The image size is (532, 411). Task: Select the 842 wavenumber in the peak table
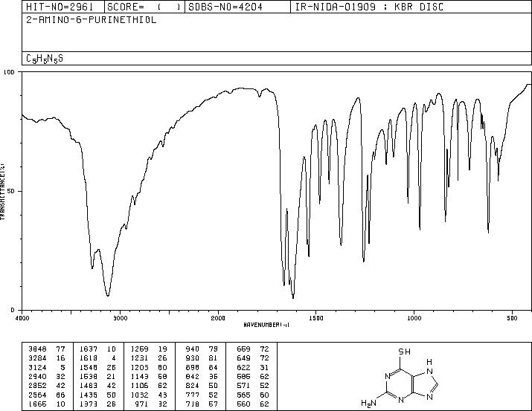[x=193, y=376]
